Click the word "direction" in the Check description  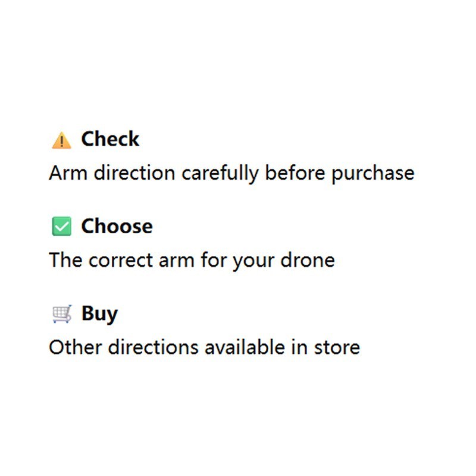(x=134, y=173)
